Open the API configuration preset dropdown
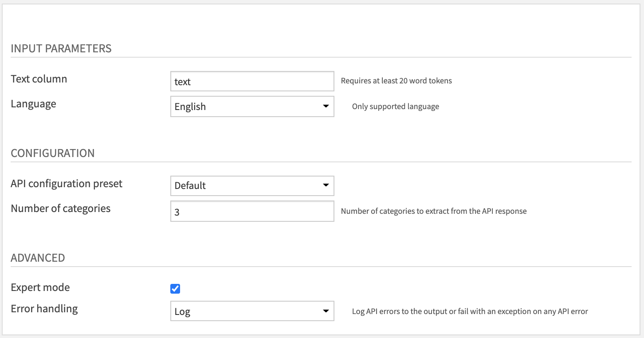644x338 pixels. 252,185
